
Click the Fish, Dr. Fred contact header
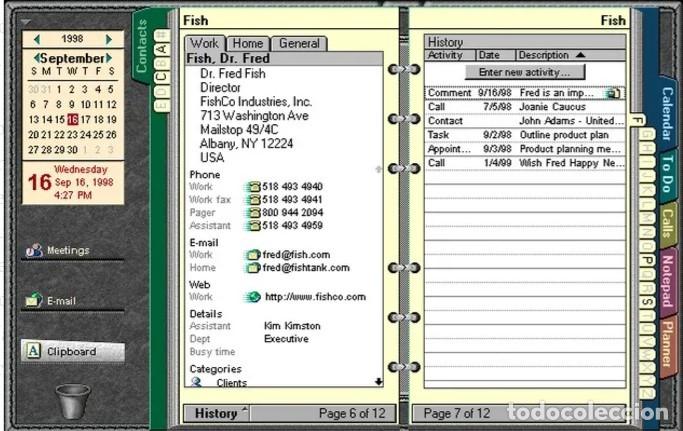point(284,58)
